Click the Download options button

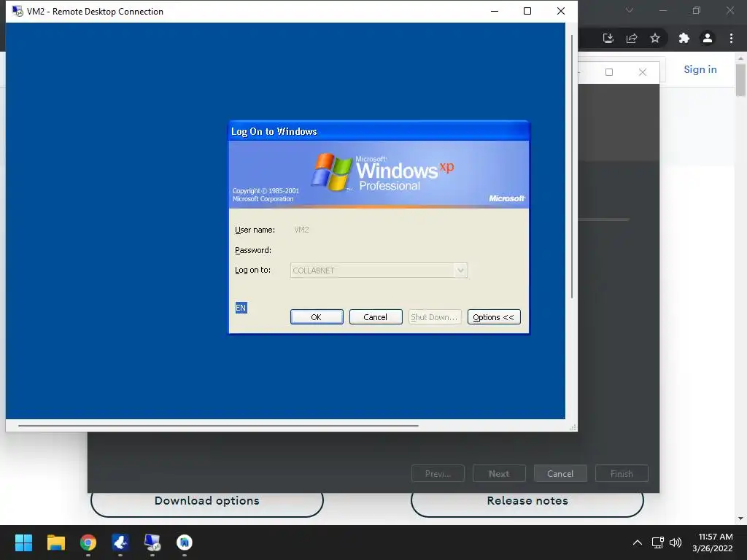tap(206, 502)
